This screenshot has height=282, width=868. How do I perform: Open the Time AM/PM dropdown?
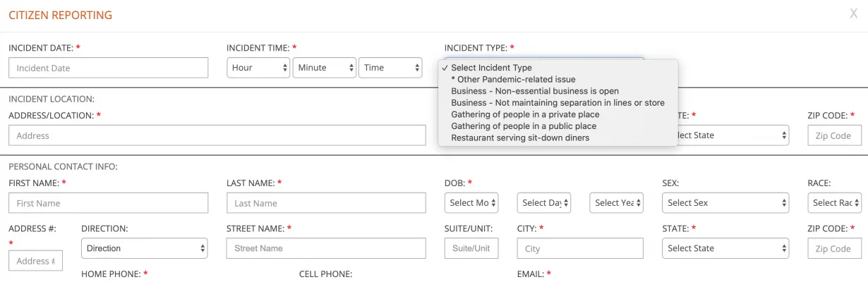(390, 68)
